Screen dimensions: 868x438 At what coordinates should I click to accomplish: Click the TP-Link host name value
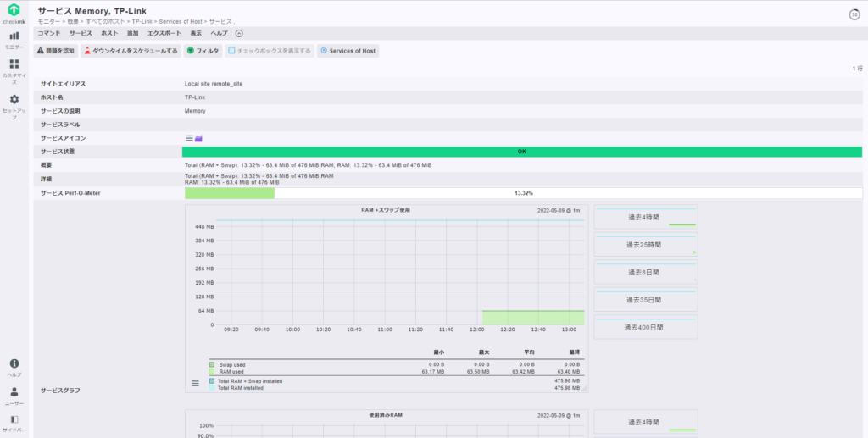click(195, 97)
